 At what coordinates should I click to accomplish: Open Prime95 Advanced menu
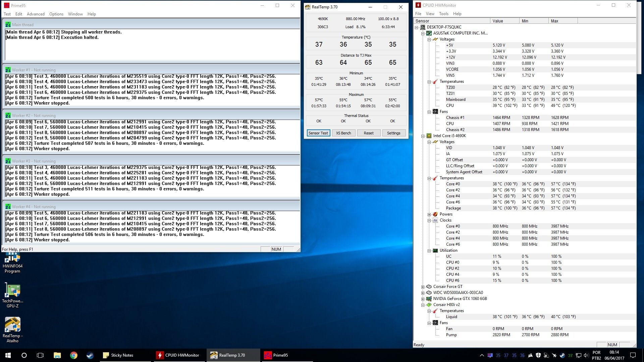click(x=36, y=14)
